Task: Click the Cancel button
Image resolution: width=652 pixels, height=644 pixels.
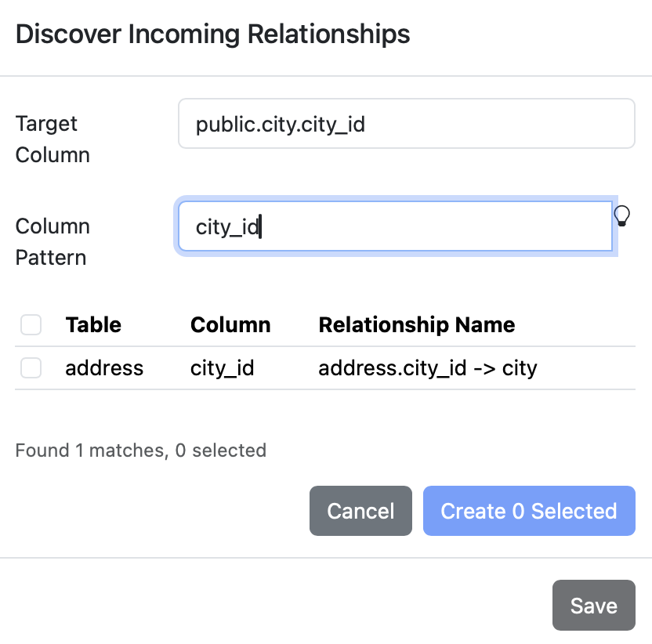Action: [360, 511]
